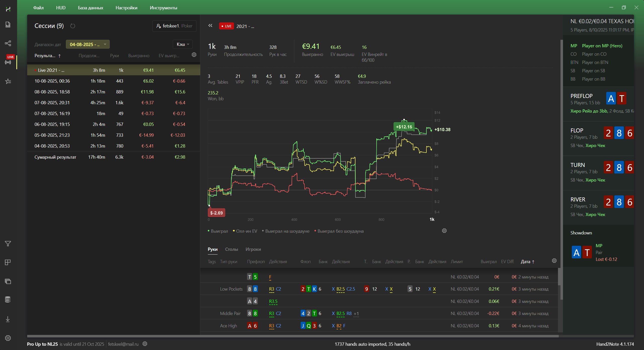
Task: Toggle Выиграл line in chart legend
Action: click(218, 231)
